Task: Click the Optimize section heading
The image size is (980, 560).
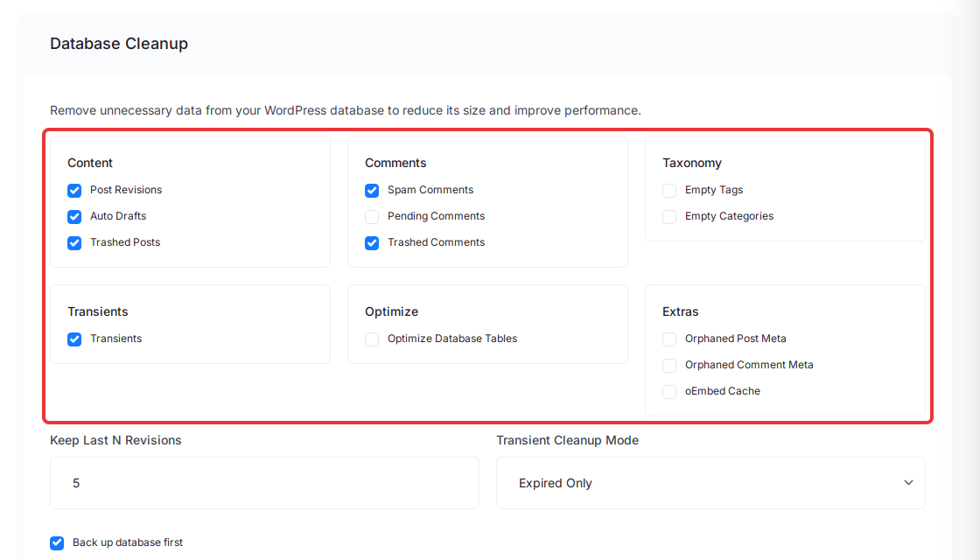Action: tap(391, 311)
